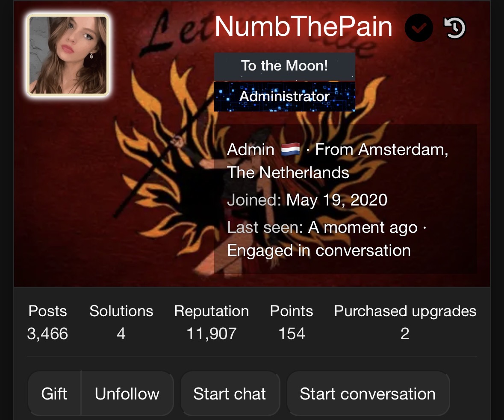This screenshot has height=420, width=504.
Task: Send a gift with Gift button
Action: click(54, 394)
